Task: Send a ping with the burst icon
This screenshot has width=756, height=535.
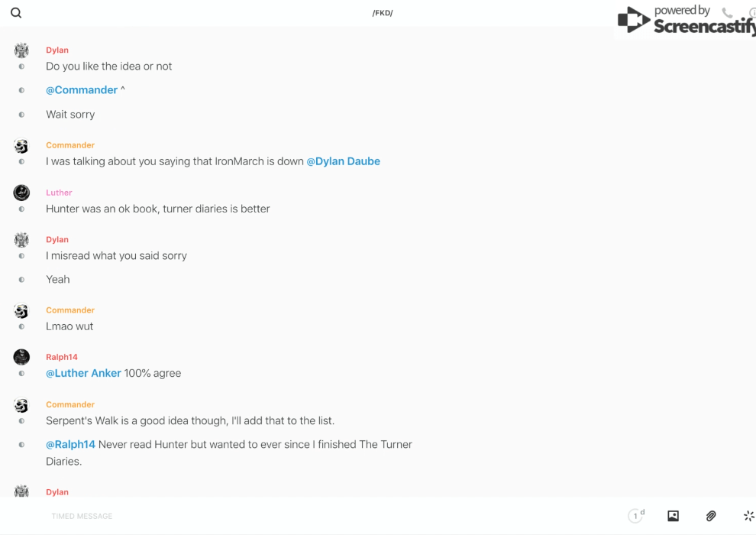Action: pos(748,516)
